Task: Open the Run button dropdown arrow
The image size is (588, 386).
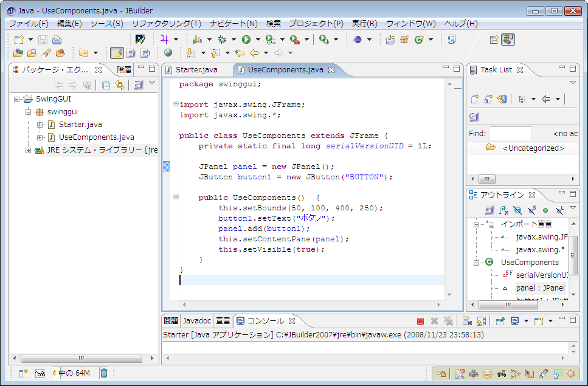Action: pyautogui.click(x=257, y=40)
